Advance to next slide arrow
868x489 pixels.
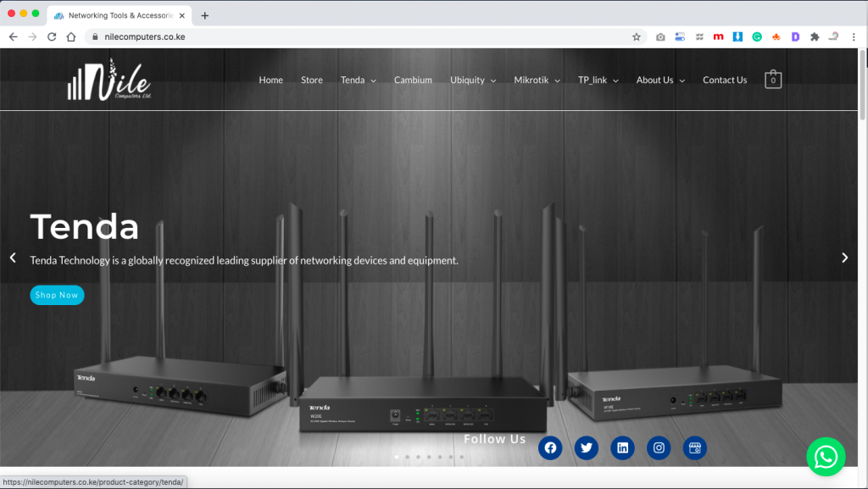pyautogui.click(x=845, y=258)
